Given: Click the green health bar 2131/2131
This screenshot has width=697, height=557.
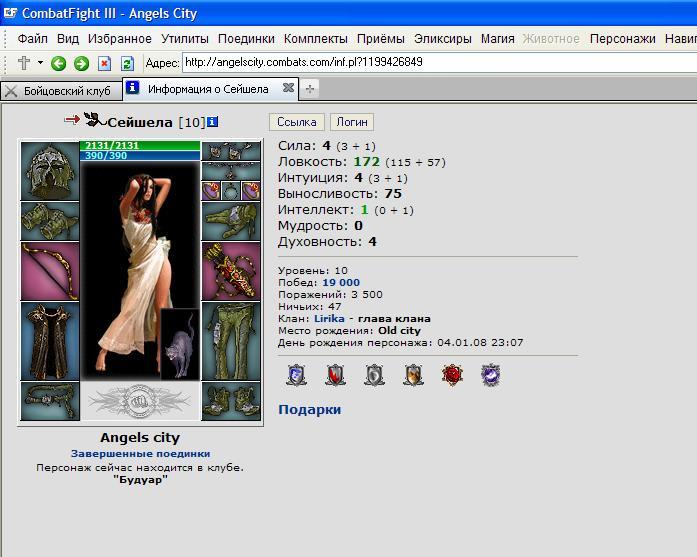Looking at the screenshot, I should pos(140,145).
